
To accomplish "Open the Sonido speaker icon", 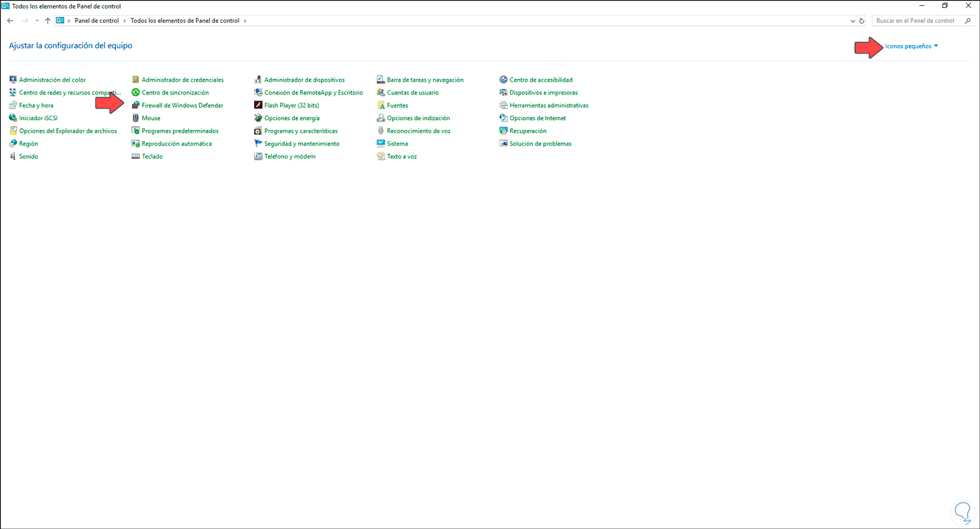I will pyautogui.click(x=13, y=157).
